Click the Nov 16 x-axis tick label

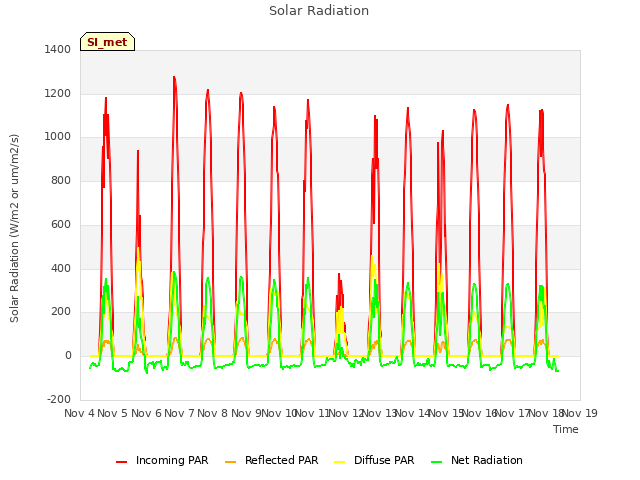click(479, 413)
